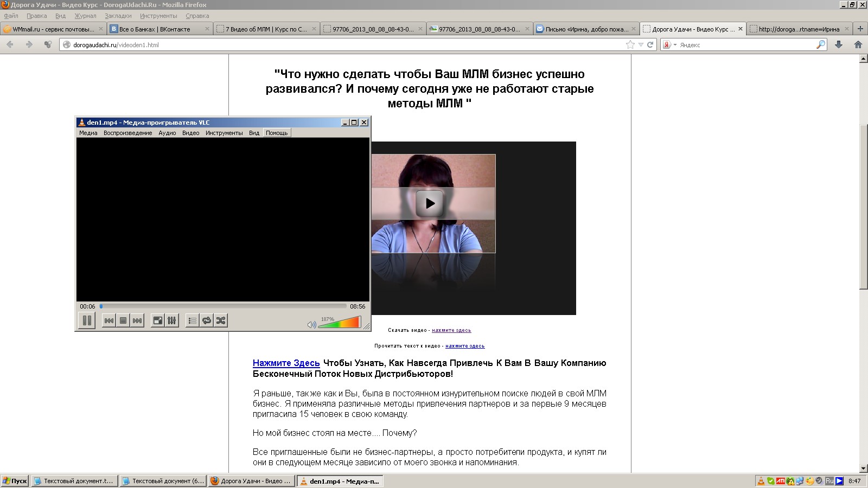Open VLC Инструменты menu

[224, 133]
